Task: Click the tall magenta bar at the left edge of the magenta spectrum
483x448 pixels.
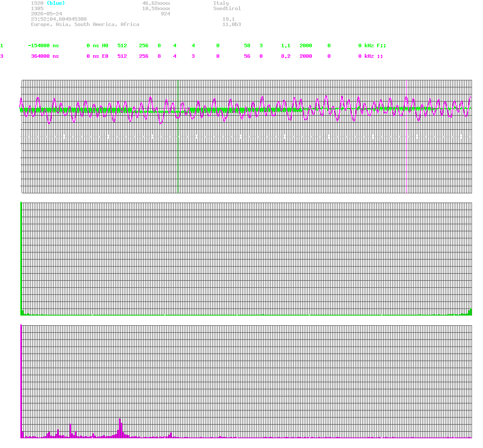Action: coord(21,381)
